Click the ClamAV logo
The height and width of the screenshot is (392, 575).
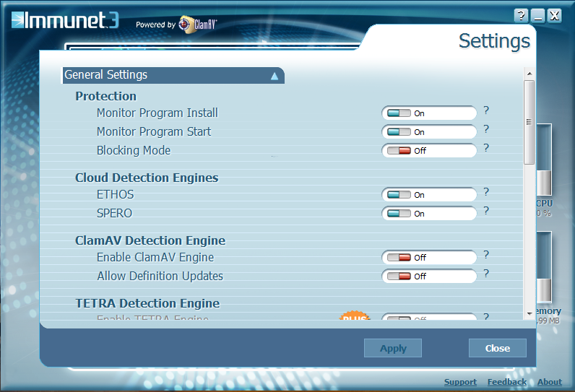[x=198, y=25]
